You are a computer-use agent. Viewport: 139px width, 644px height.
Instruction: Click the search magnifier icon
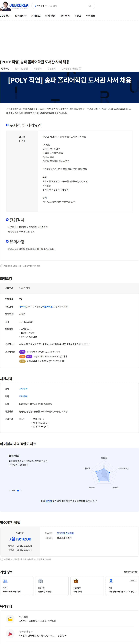(x=90, y=6)
